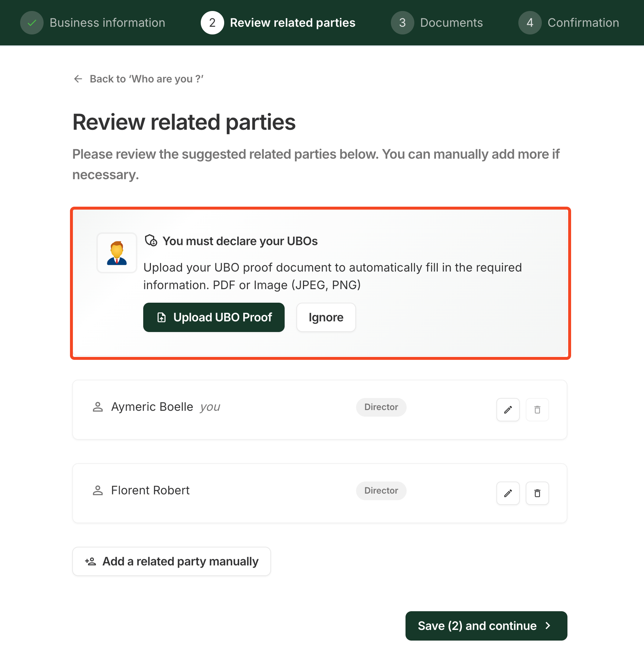The height and width of the screenshot is (664, 644).
Task: Click the back arrow icon
Action: [x=78, y=79]
